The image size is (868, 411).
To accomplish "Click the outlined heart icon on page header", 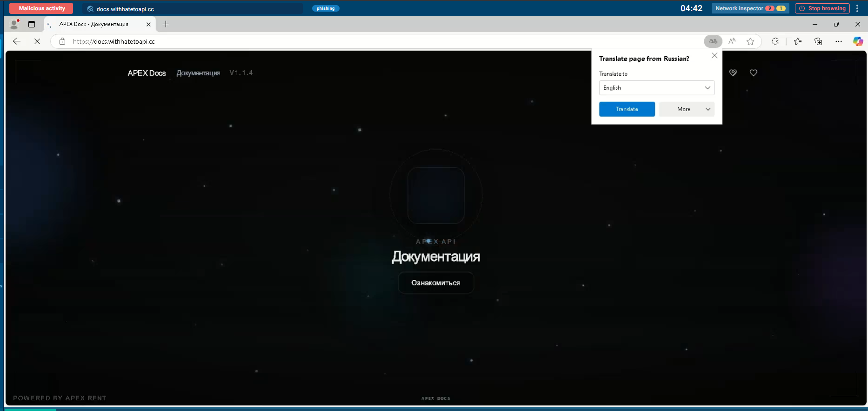I will click(754, 73).
